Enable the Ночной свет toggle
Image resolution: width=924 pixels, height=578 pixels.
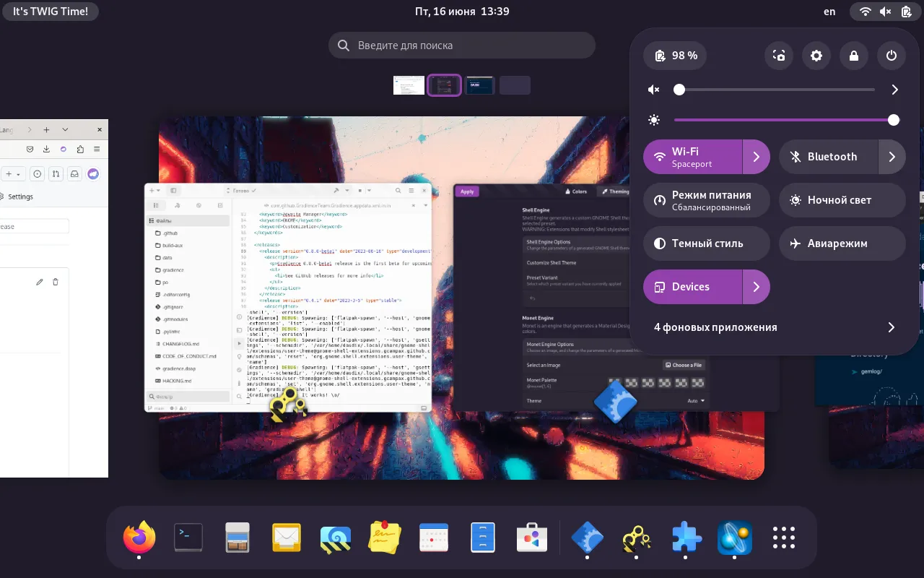pyautogui.click(x=842, y=200)
